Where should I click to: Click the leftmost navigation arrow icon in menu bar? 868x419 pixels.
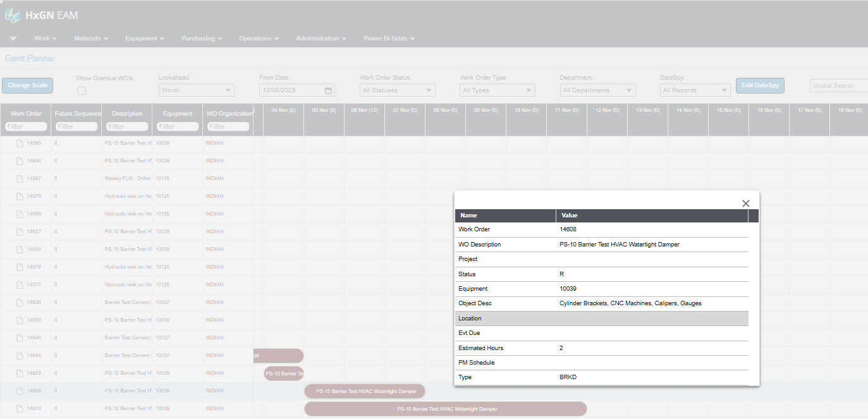(x=13, y=38)
